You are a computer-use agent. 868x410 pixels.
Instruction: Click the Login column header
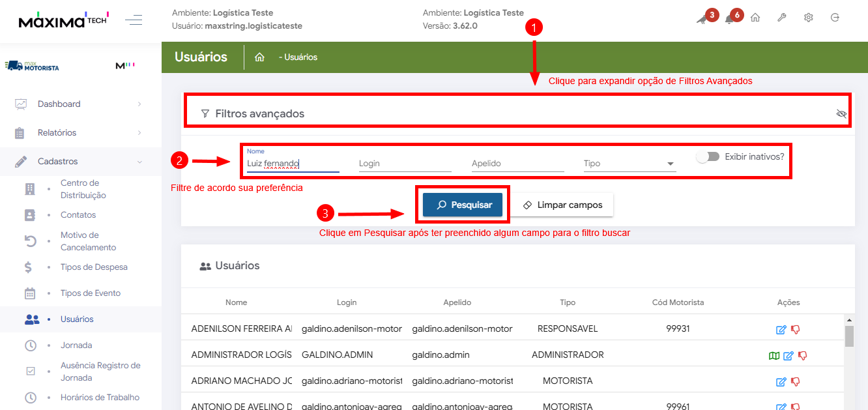[x=347, y=302]
